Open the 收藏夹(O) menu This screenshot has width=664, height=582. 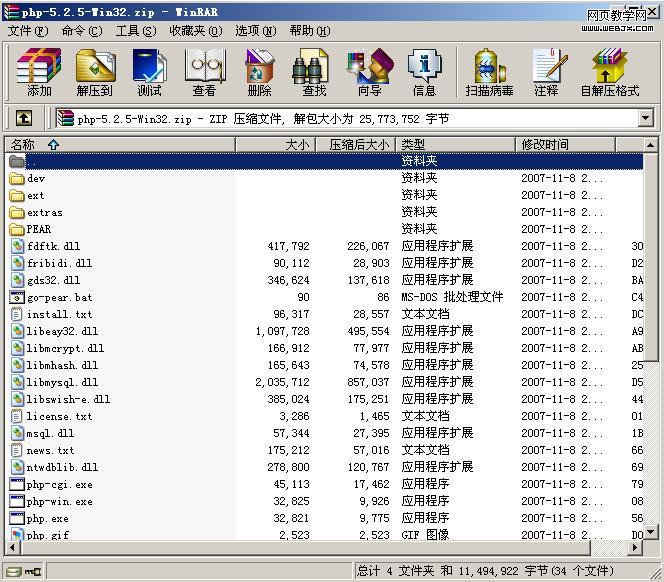196,31
